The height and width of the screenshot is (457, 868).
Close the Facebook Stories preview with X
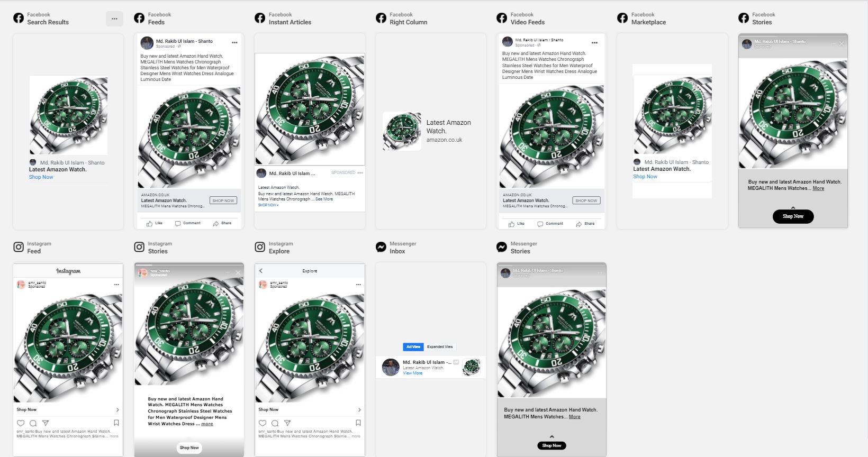(x=842, y=43)
